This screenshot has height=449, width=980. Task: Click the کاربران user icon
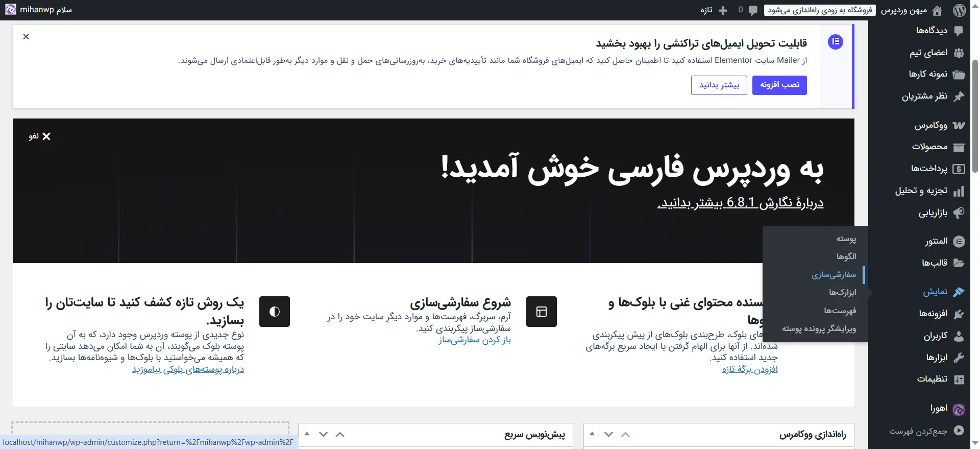[x=959, y=336]
